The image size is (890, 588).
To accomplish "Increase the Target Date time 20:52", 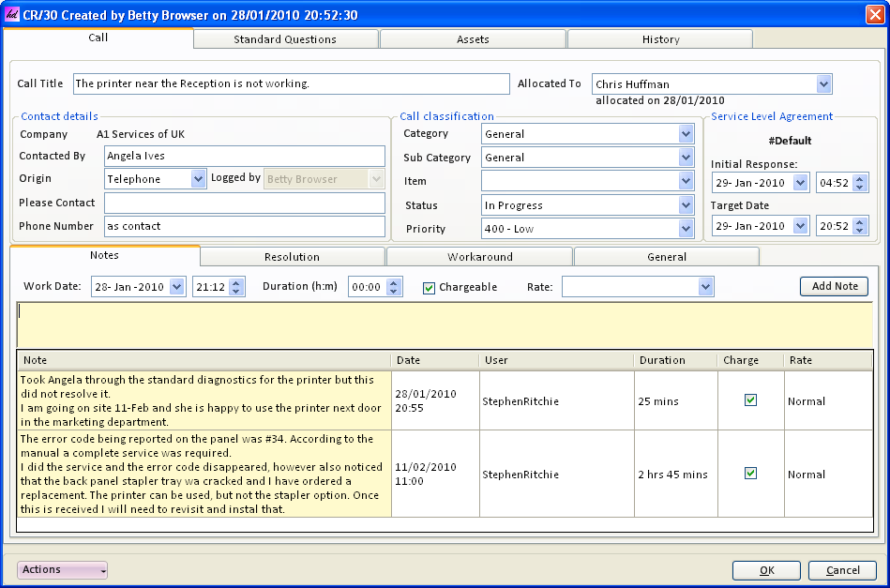I will tap(859, 222).
